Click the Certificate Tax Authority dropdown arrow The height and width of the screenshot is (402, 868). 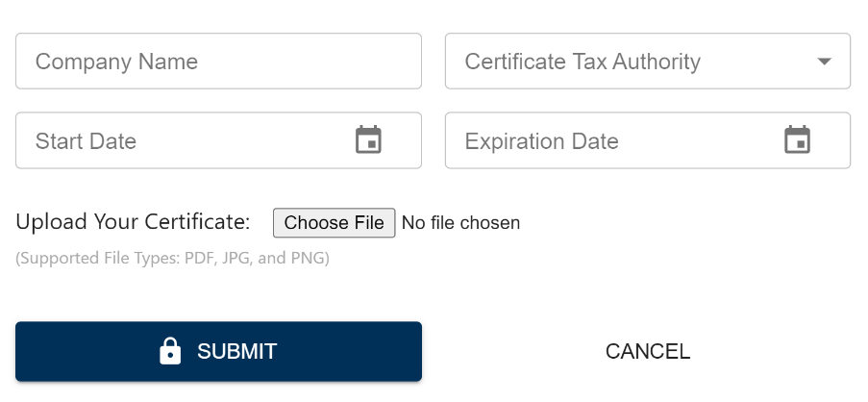tap(824, 62)
